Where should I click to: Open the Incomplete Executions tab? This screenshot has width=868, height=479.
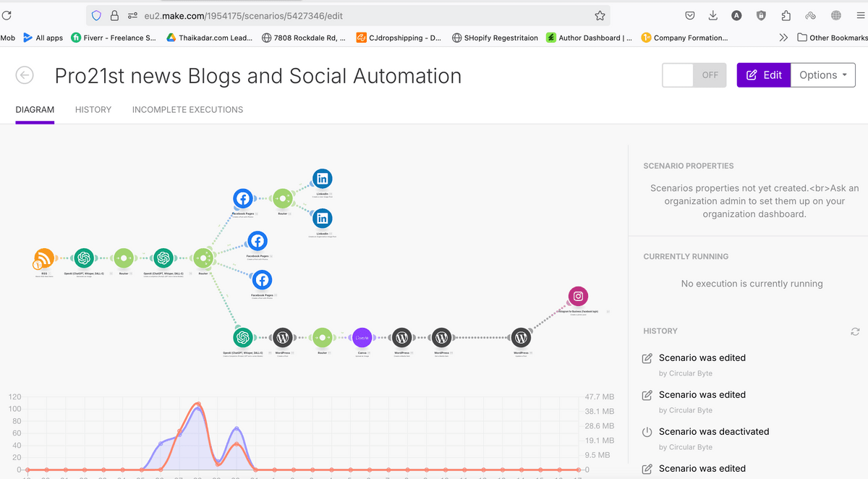coord(187,110)
